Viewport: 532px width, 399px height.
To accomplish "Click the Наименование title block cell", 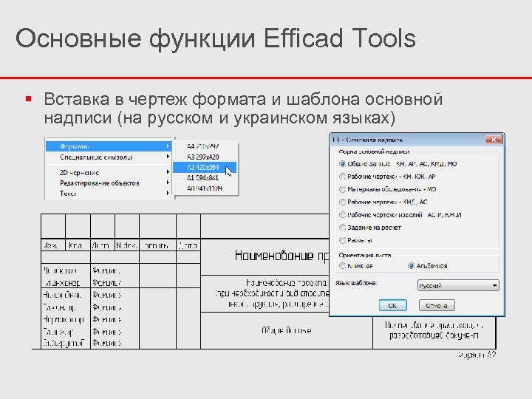I will [x=265, y=256].
